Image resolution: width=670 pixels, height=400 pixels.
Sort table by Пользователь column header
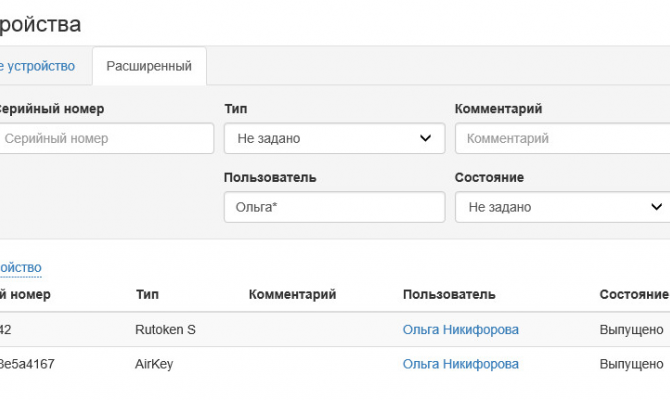click(x=449, y=294)
